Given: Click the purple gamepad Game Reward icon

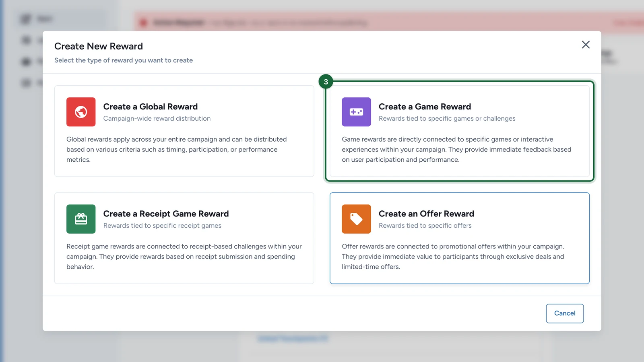Looking at the screenshot, I should (356, 112).
